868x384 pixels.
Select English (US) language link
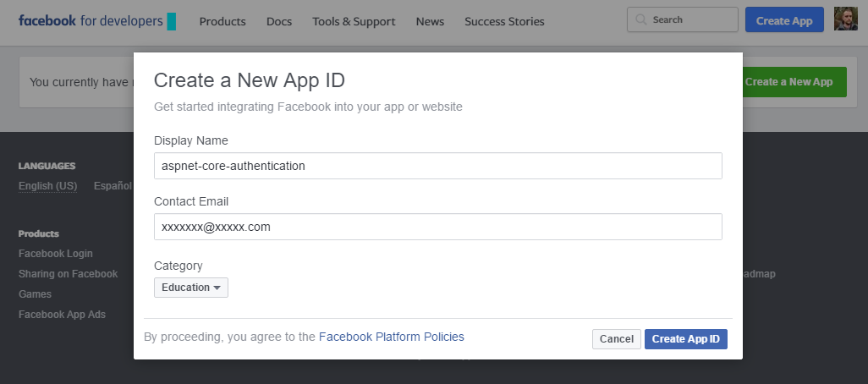click(47, 186)
